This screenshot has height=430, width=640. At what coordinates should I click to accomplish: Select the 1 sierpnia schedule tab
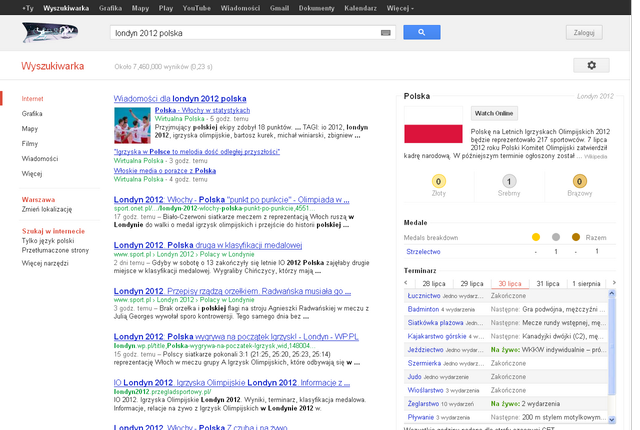pyautogui.click(x=586, y=284)
